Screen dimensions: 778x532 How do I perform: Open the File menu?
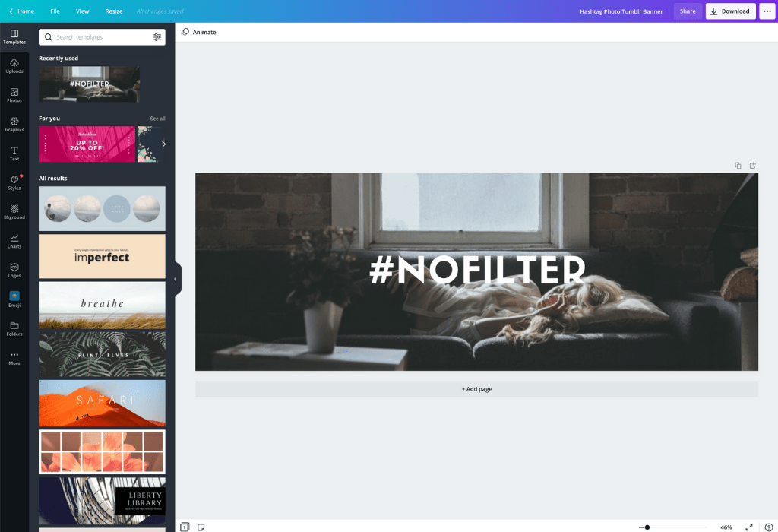[55, 11]
